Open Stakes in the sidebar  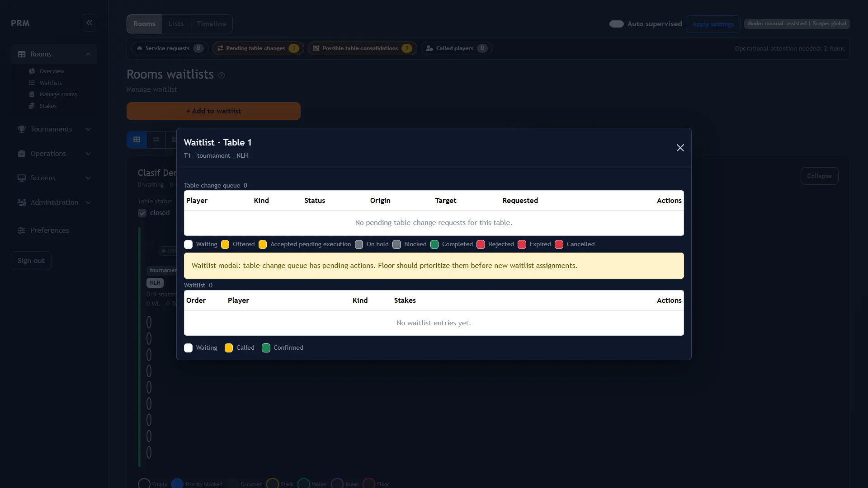click(48, 106)
